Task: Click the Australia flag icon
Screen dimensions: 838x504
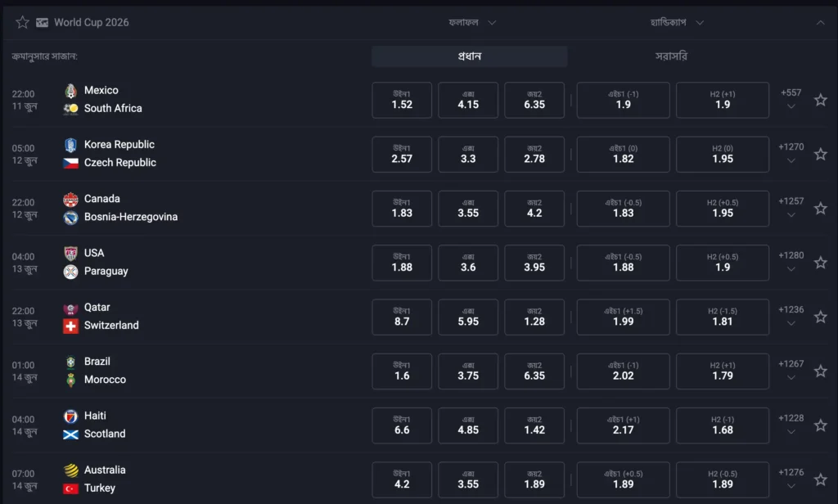Action: tap(71, 469)
